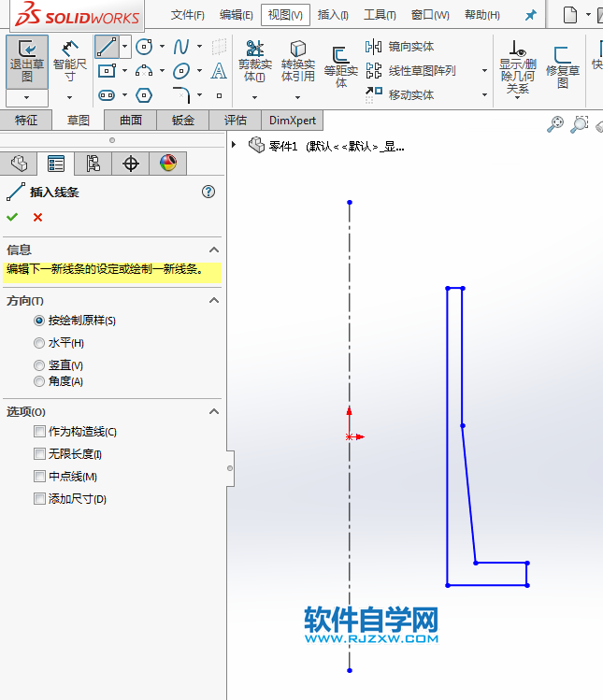
Task: Switch to the 曲面 tab
Action: coord(131,120)
